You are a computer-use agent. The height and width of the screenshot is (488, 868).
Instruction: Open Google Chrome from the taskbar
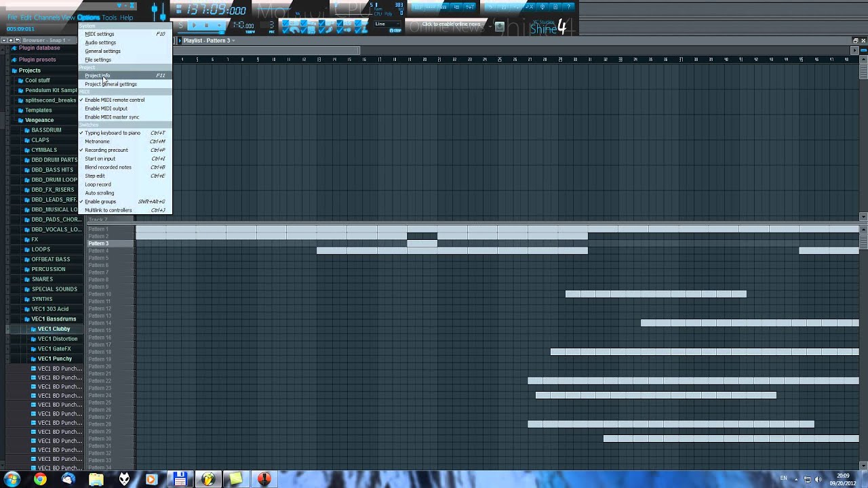click(40, 479)
